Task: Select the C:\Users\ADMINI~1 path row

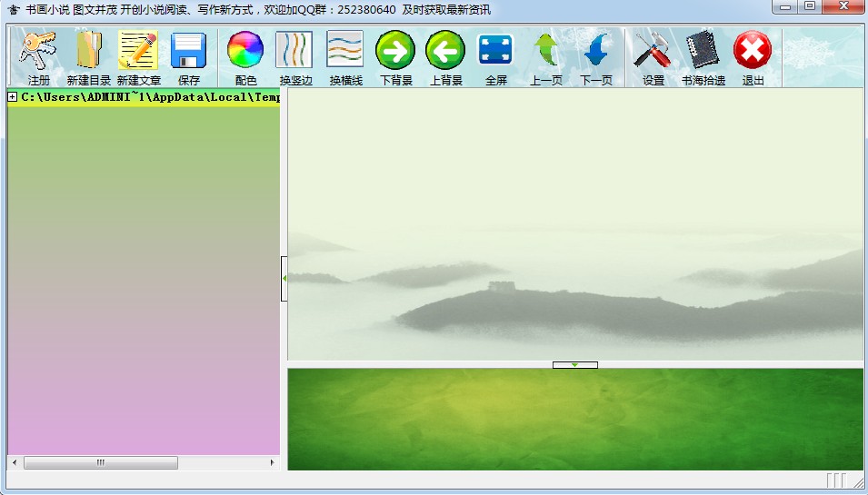Action: click(151, 97)
